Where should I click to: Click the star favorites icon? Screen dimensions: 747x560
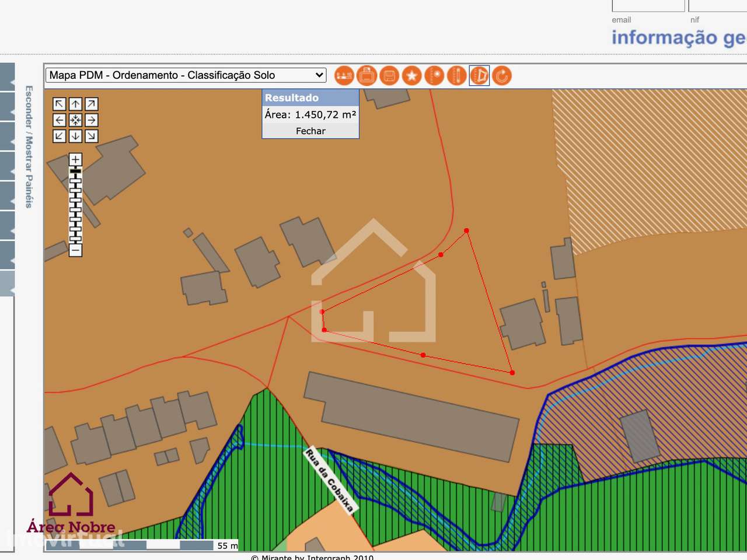tap(411, 75)
